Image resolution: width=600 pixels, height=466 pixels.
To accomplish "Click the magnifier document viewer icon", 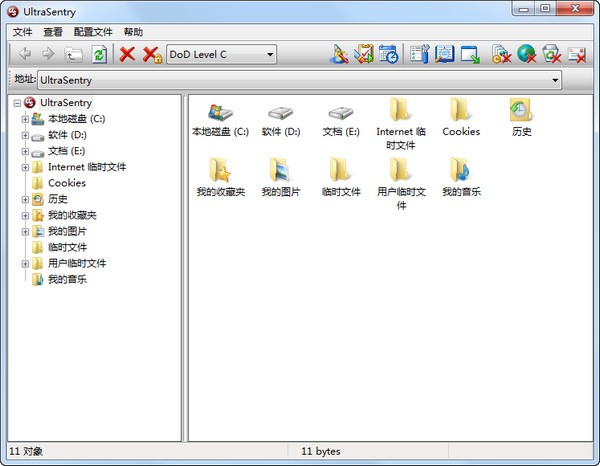I will (444, 54).
